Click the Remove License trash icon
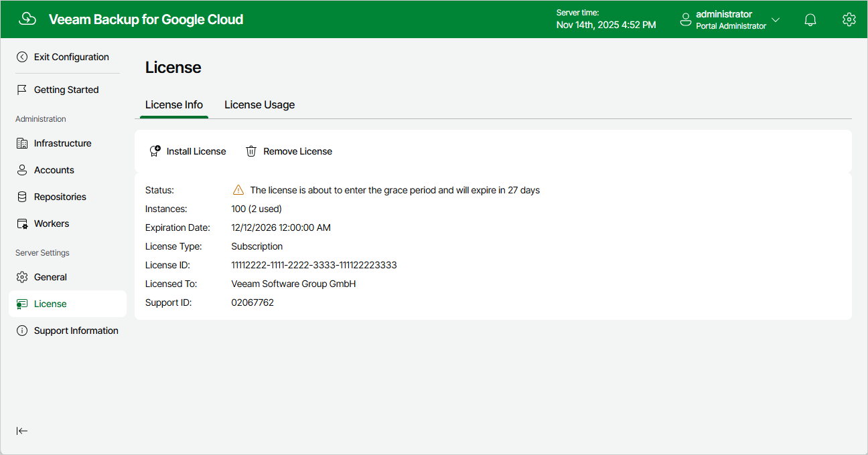Image resolution: width=868 pixels, height=455 pixels. pyautogui.click(x=251, y=151)
